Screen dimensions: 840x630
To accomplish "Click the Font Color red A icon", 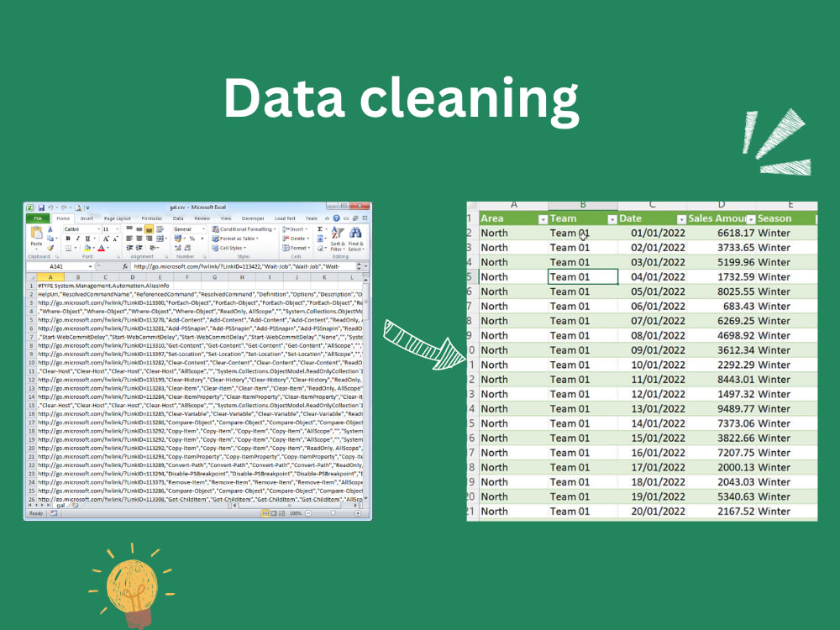I will 102,248.
